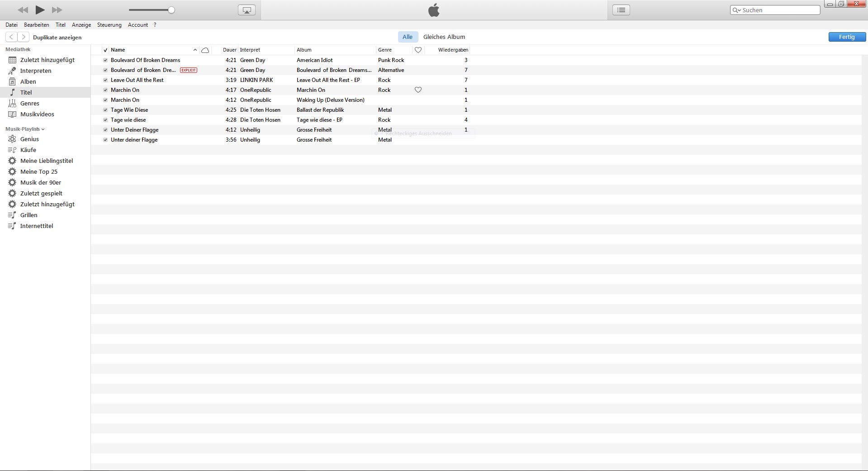Open the Titel menu

click(61, 25)
